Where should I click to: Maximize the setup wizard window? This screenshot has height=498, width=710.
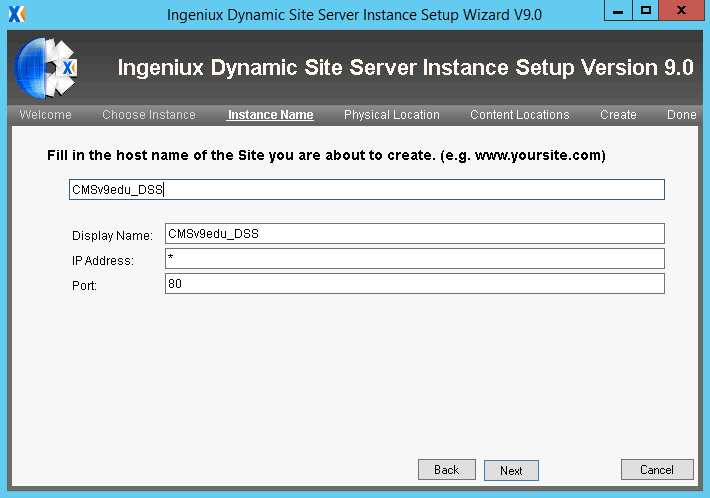(646, 10)
